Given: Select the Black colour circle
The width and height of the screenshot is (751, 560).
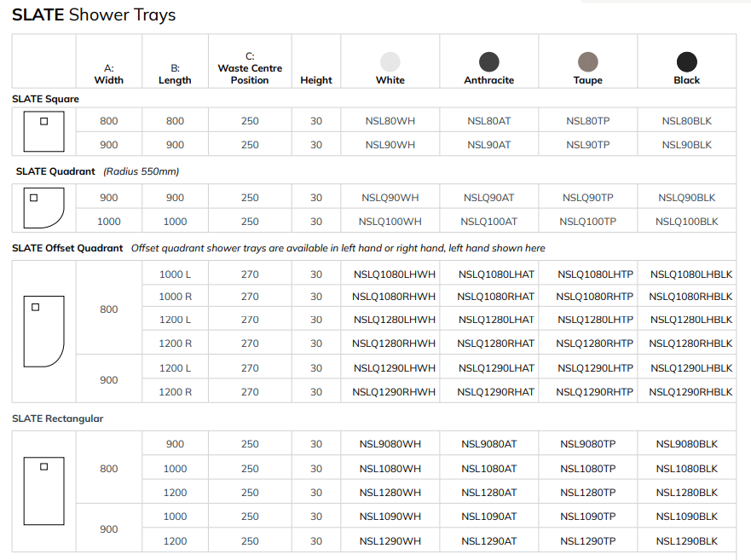Looking at the screenshot, I should tap(686, 61).
